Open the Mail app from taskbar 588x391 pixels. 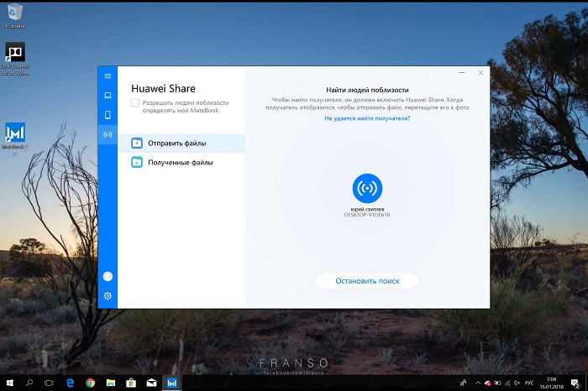point(151,383)
